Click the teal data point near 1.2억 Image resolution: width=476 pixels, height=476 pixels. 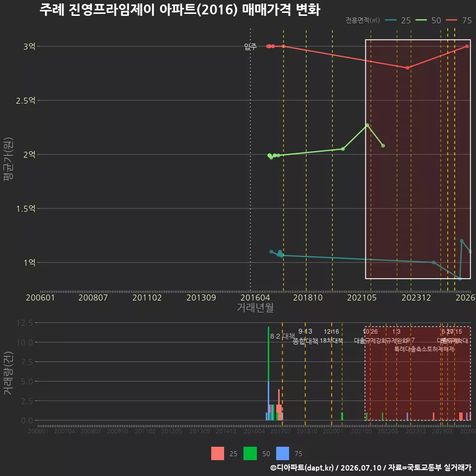point(462,241)
